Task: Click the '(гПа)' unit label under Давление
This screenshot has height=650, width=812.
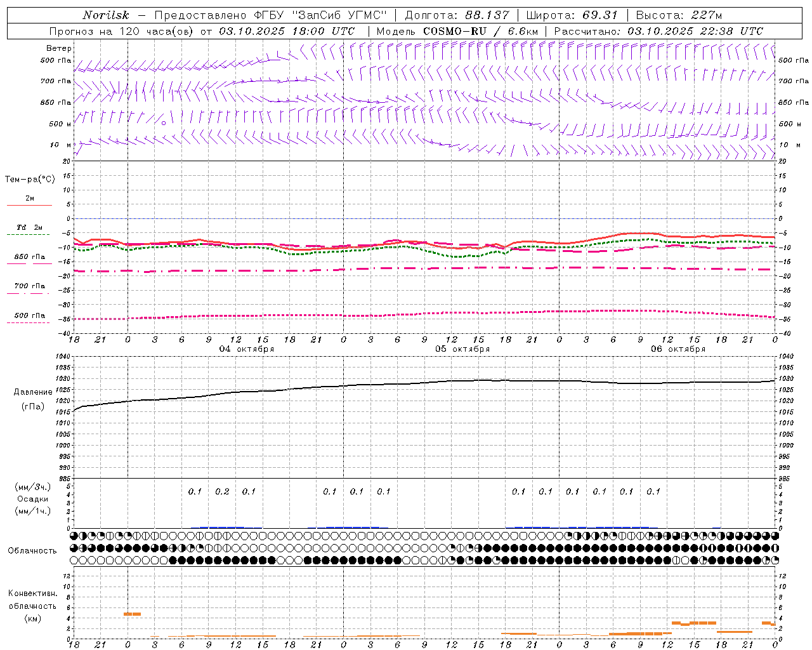Action: 33,407
